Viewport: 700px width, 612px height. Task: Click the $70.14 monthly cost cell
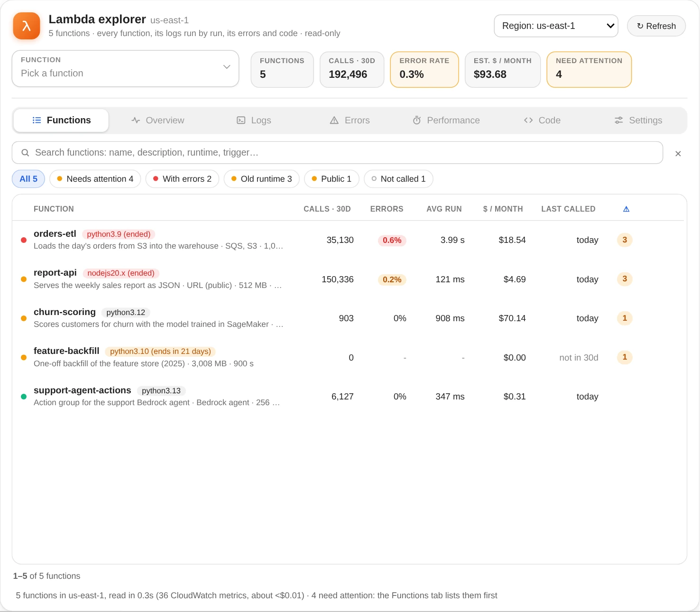512,318
